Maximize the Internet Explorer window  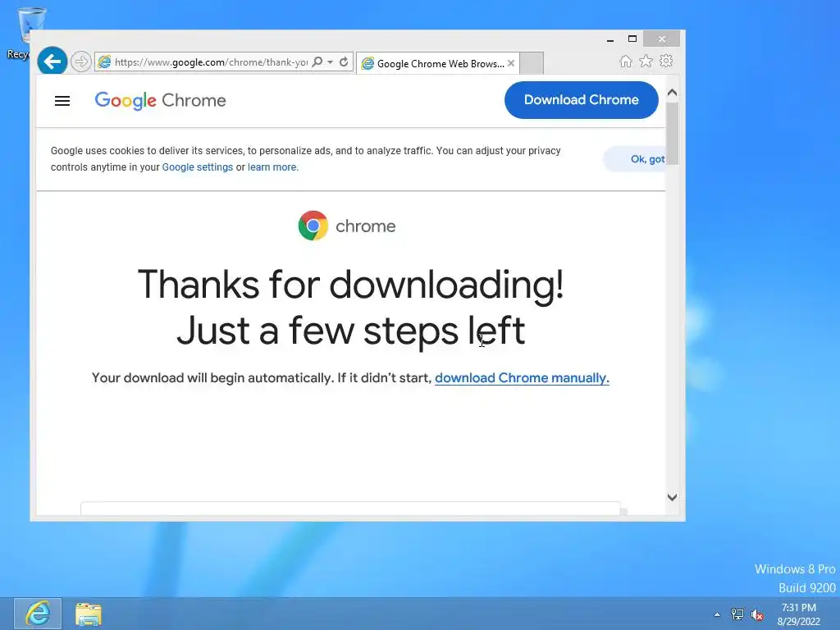click(632, 39)
